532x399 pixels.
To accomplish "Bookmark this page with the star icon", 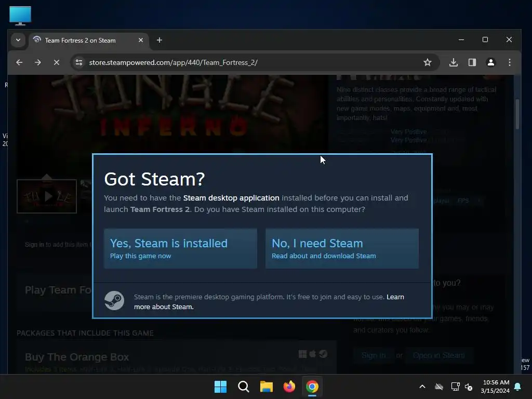I will (x=428, y=62).
